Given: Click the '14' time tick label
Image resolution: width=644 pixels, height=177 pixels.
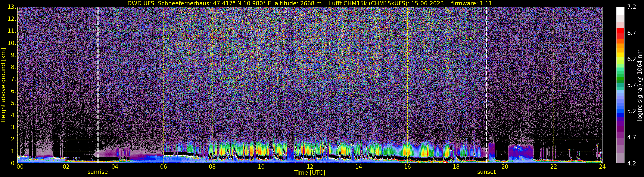Looking at the screenshot, I should (358, 167).
